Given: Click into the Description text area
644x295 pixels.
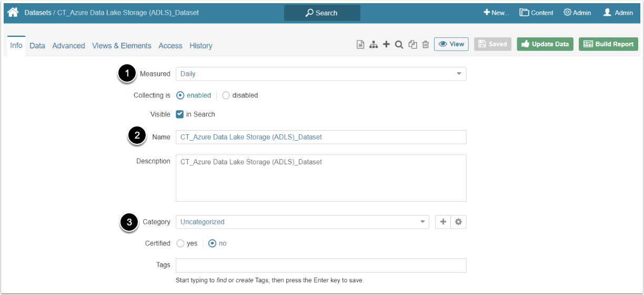Looking at the screenshot, I should click(321, 178).
